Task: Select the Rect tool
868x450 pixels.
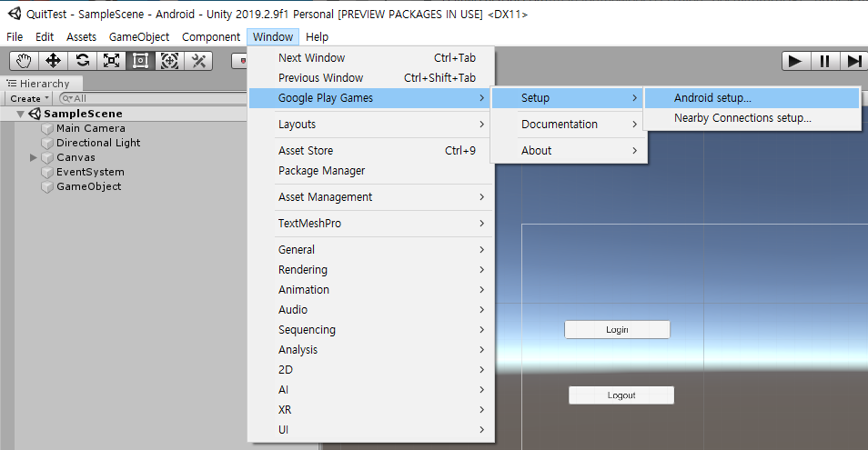Action: tap(141, 61)
